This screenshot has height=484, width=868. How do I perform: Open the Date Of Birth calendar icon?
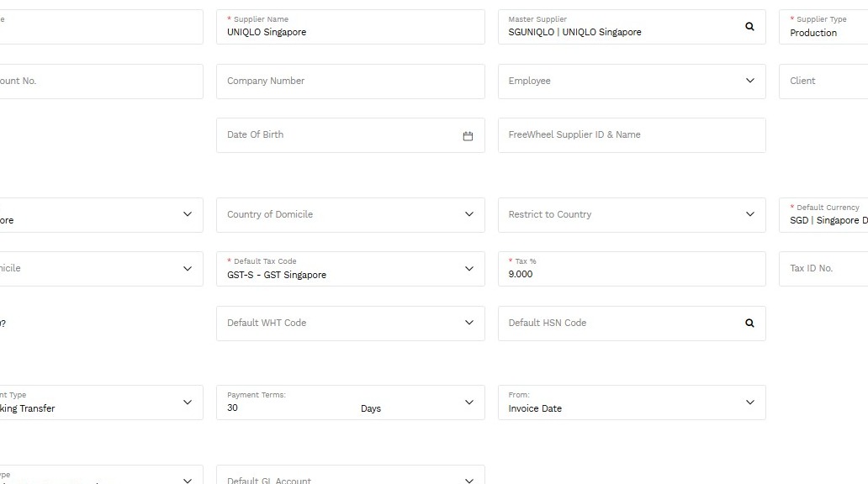pos(468,136)
